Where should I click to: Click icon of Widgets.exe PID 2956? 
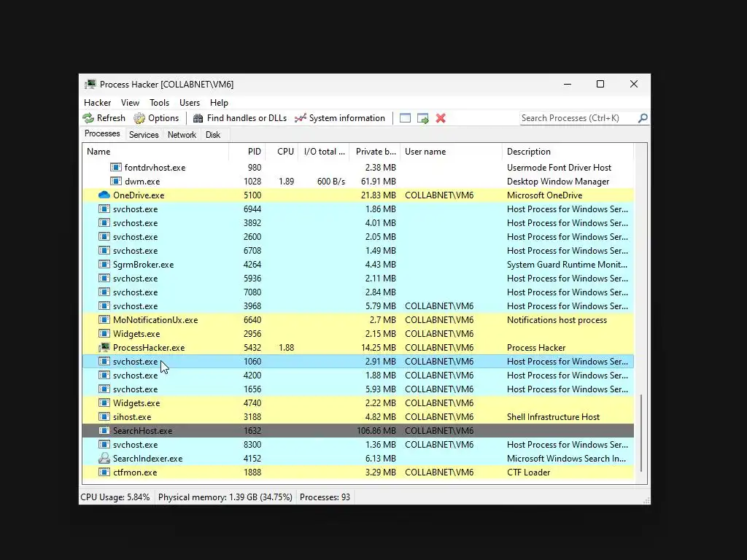click(104, 334)
